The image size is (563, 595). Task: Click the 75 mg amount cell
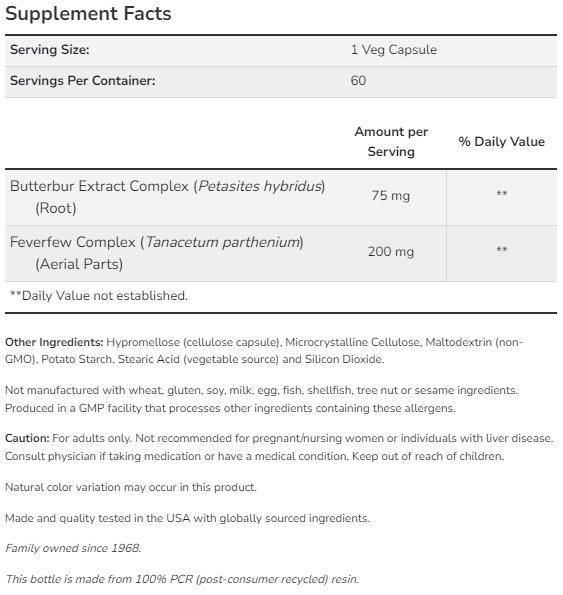(391, 196)
